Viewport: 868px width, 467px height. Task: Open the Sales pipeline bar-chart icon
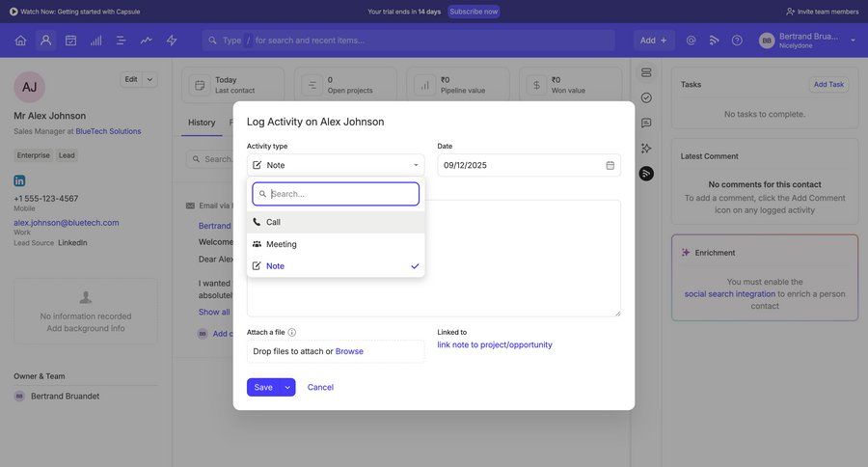pyautogui.click(x=95, y=41)
